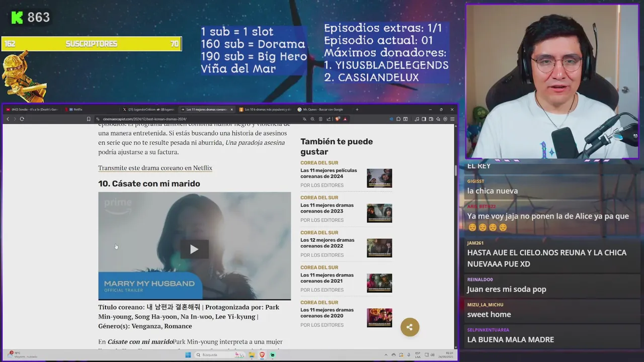644x362 pixels.
Task: Open the Brave wallet icon
Action: [431, 119]
